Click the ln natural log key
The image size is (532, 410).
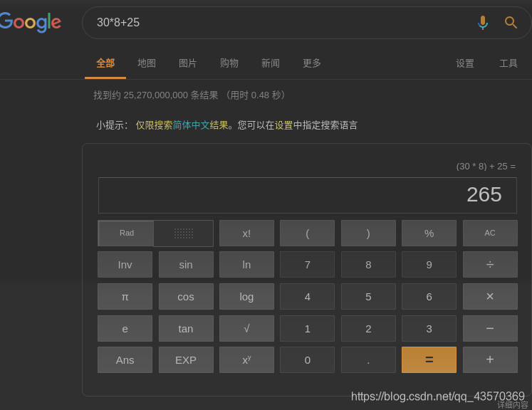coord(246,265)
